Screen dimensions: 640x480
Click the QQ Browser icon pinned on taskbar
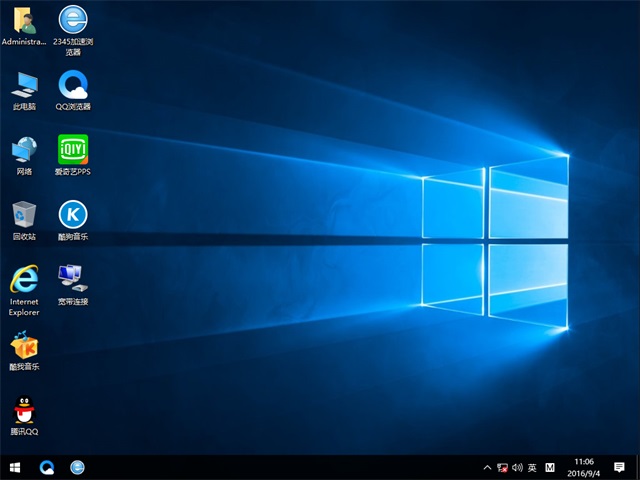(47, 467)
